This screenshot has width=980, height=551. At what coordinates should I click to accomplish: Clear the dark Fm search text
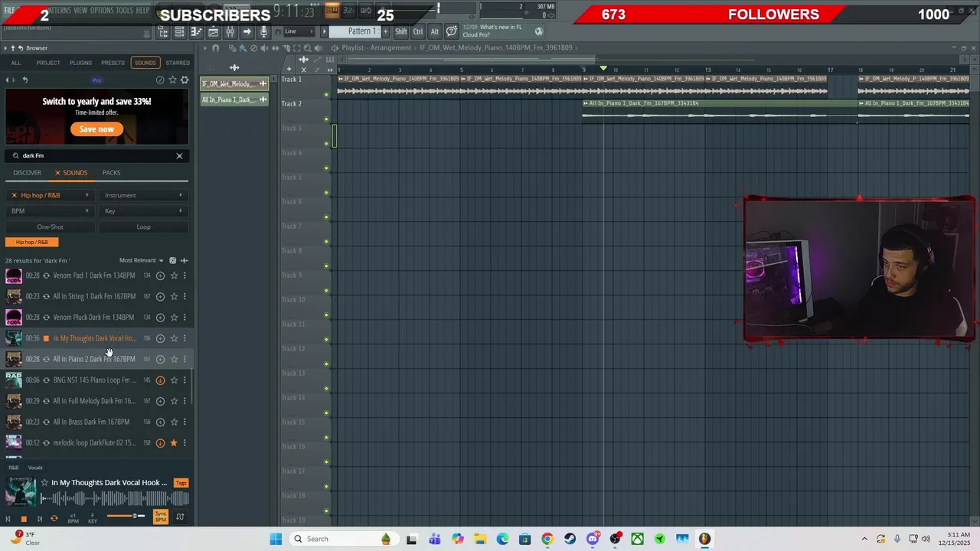[x=179, y=156]
